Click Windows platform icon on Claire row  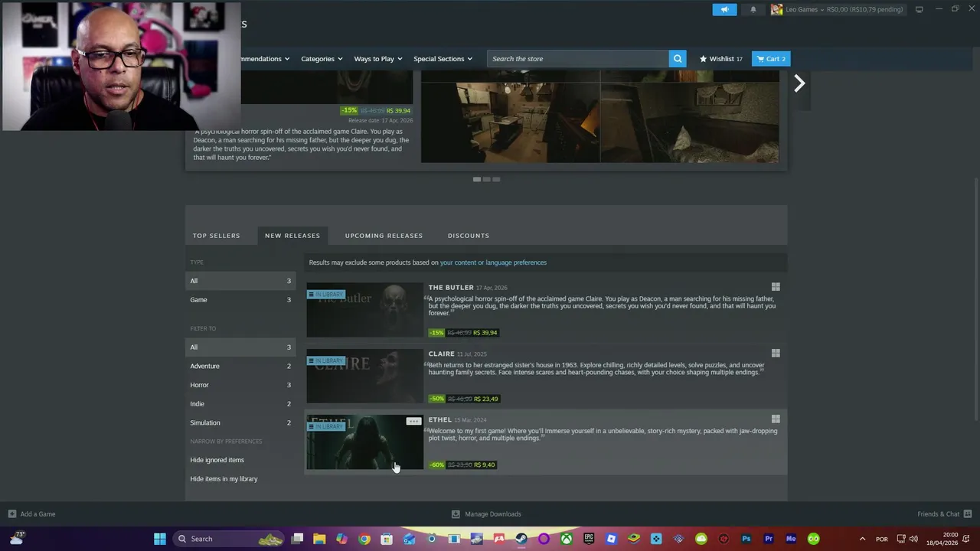[x=776, y=353]
